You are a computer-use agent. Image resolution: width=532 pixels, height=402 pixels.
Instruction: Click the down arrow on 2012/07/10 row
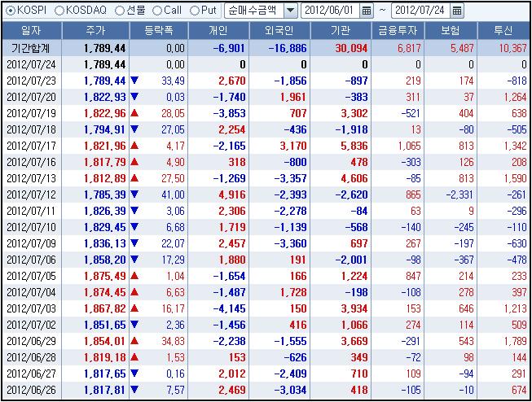(134, 227)
